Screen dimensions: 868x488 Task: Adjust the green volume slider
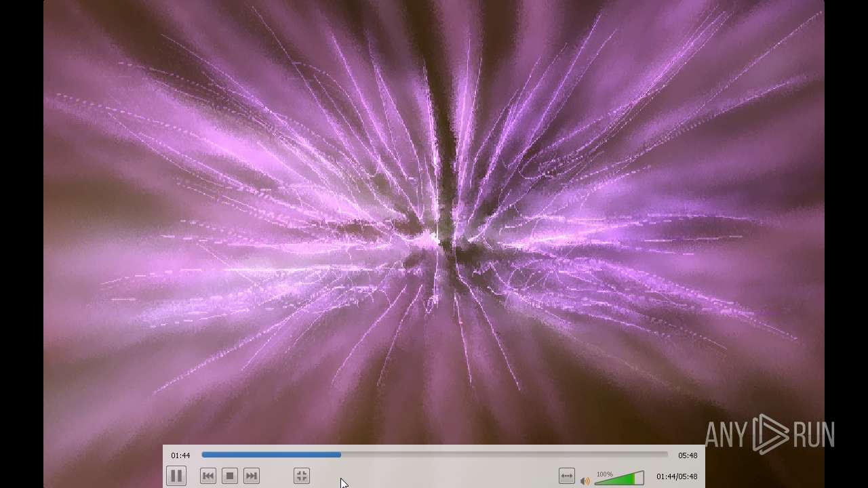click(x=619, y=479)
